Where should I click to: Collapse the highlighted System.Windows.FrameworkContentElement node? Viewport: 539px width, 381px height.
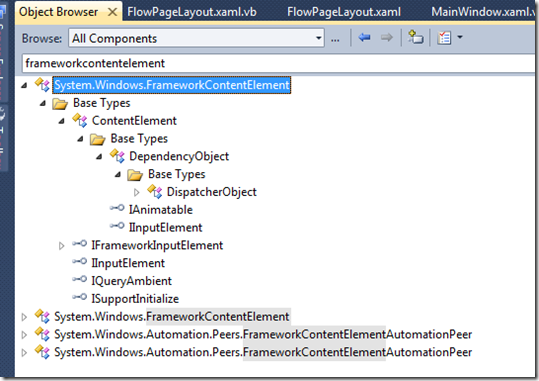pos(24,85)
